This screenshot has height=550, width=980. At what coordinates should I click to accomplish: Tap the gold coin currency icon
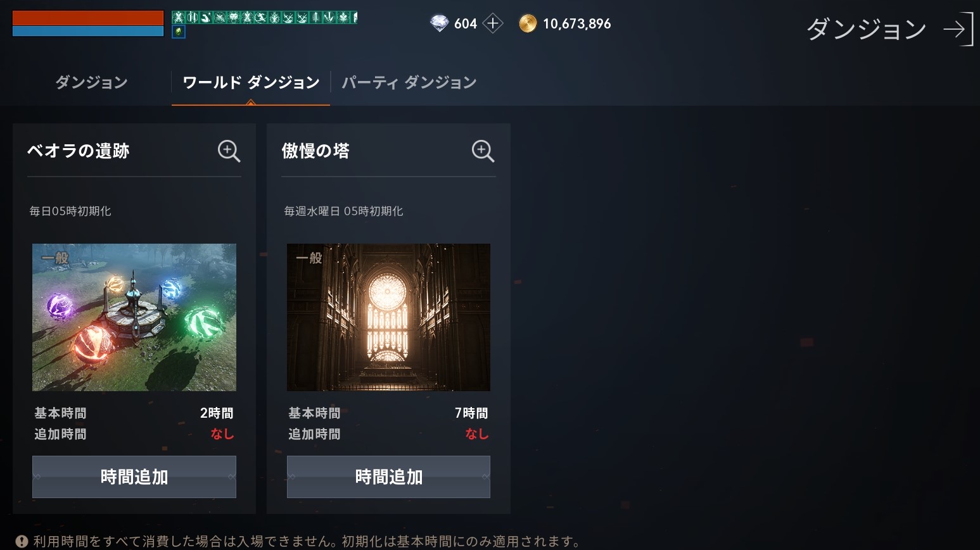pos(528,23)
